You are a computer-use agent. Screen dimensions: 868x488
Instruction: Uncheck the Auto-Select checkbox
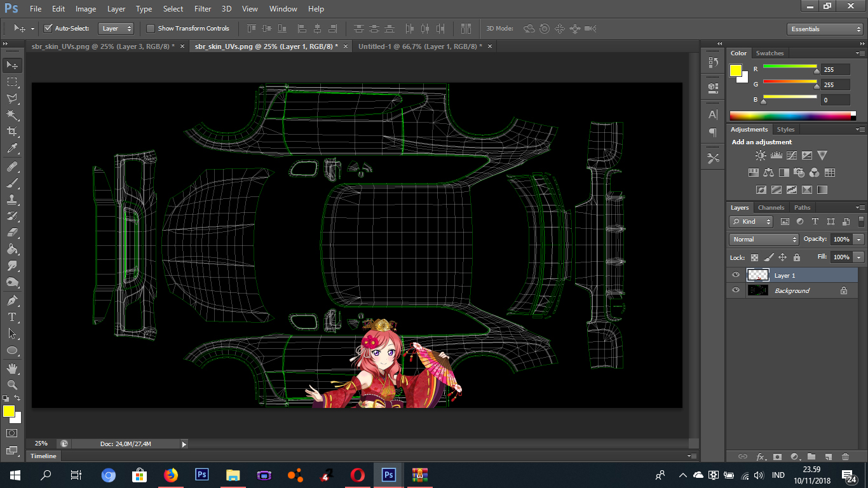(x=48, y=29)
